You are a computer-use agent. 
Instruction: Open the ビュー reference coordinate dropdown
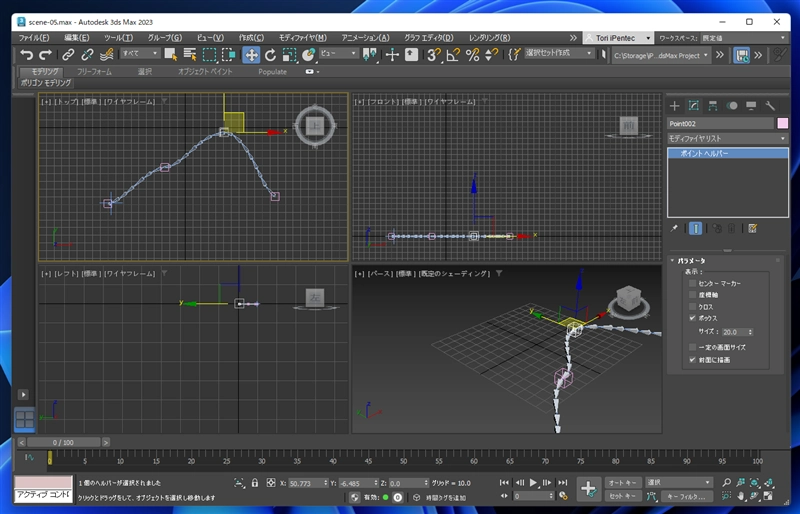pyautogui.click(x=338, y=53)
